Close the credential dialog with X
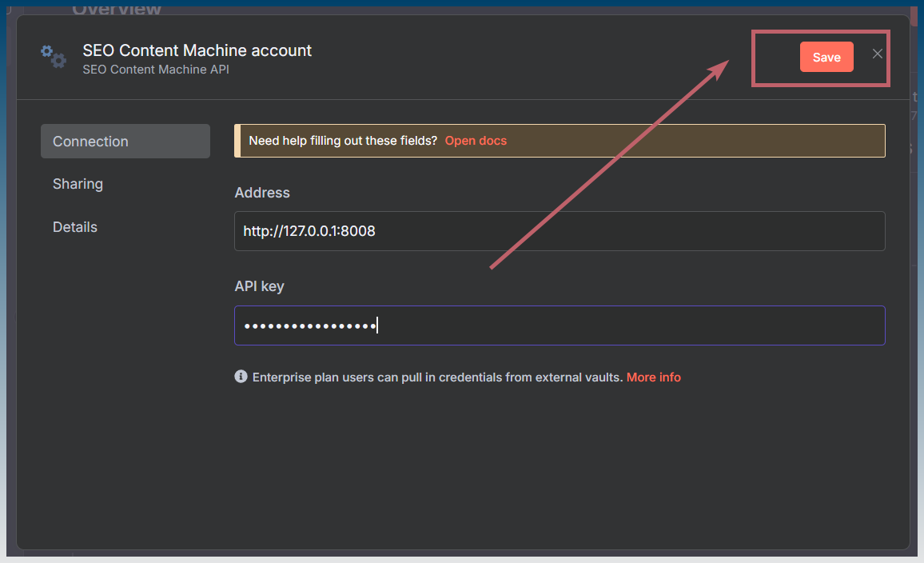This screenshot has width=924, height=563. coord(877,54)
